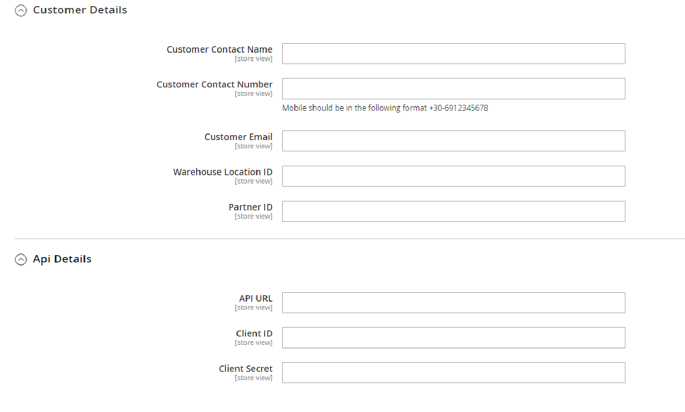The image size is (685, 412).
Task: Click the Warehouse Location ID label
Action: (222, 172)
